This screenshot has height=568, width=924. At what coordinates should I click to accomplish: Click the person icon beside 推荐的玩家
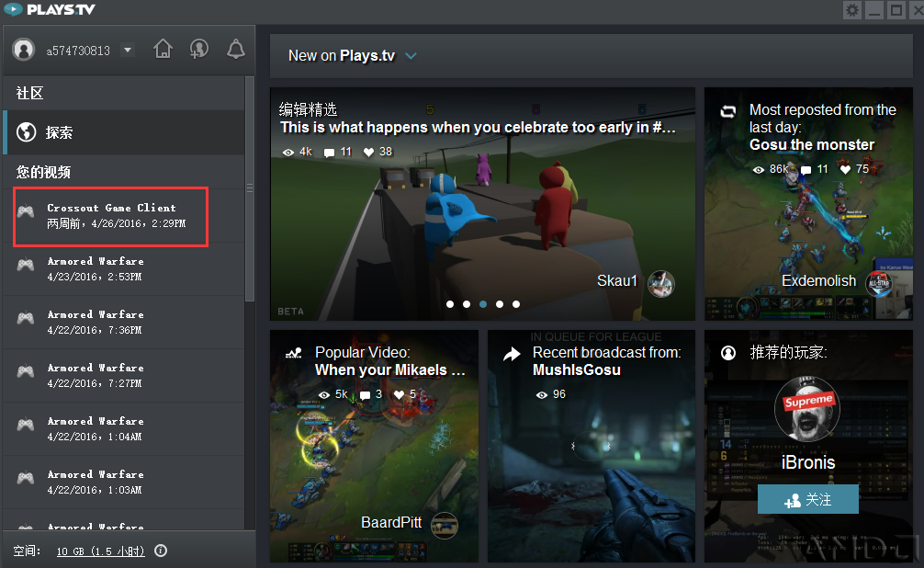click(x=728, y=353)
